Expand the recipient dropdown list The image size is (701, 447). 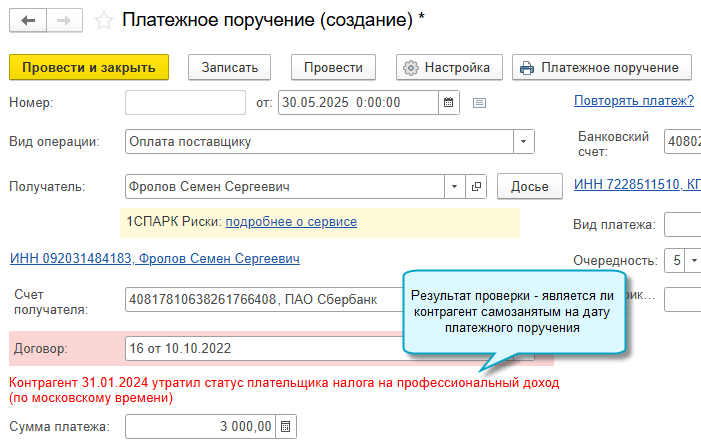(x=454, y=187)
